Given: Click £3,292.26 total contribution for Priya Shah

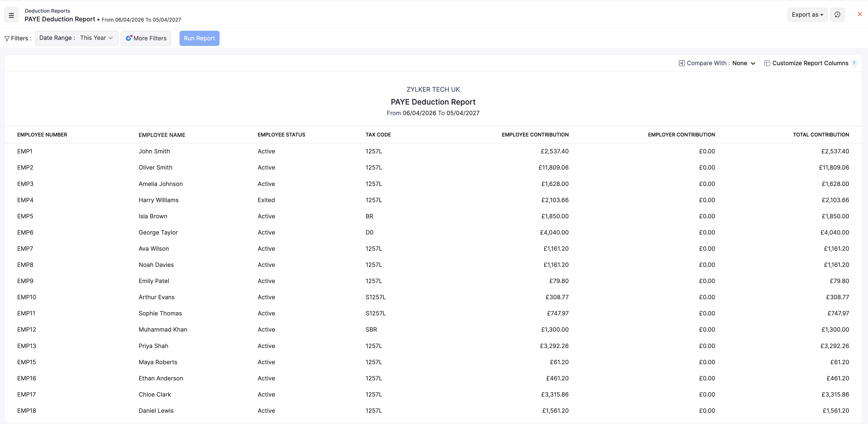Looking at the screenshot, I should pos(835,346).
